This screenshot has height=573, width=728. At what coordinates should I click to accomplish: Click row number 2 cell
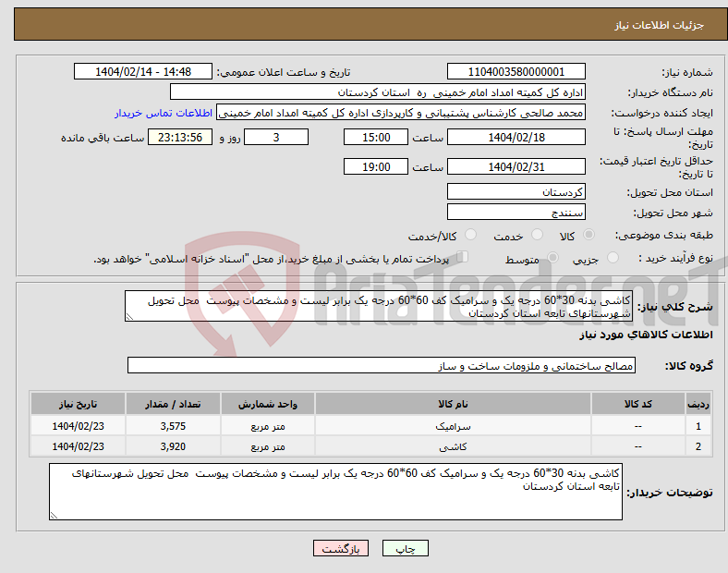[x=698, y=446]
